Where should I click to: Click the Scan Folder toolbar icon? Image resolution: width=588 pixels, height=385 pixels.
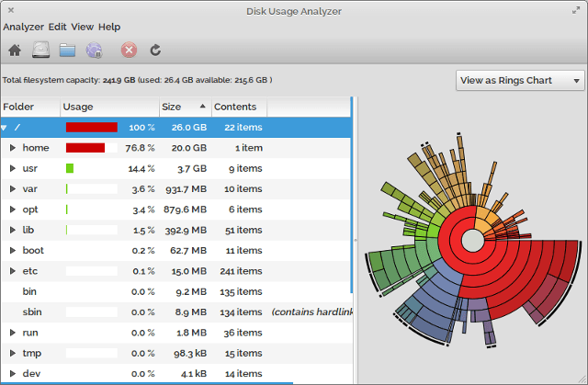(67, 50)
